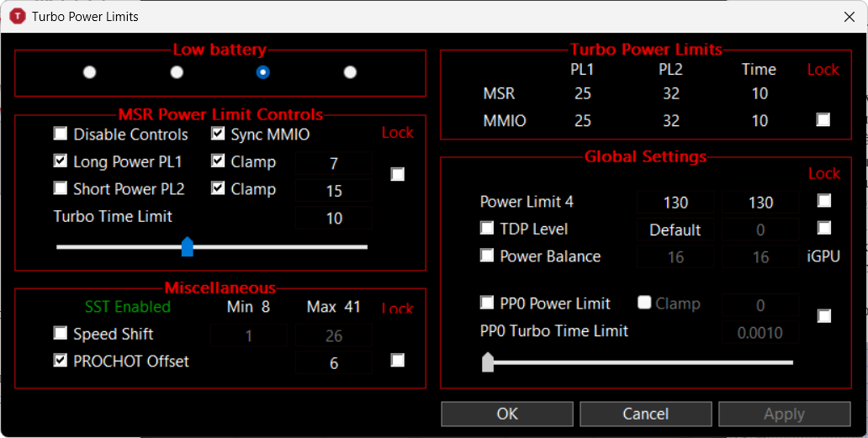
Task: Click the Min 8 text in Miscellaneous
Action: [x=249, y=306]
